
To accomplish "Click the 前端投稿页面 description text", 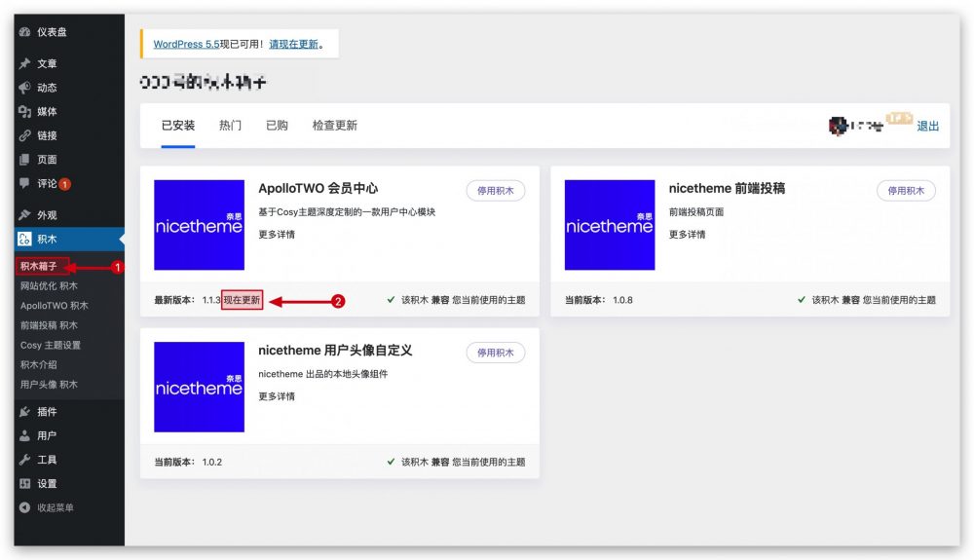I will click(696, 212).
